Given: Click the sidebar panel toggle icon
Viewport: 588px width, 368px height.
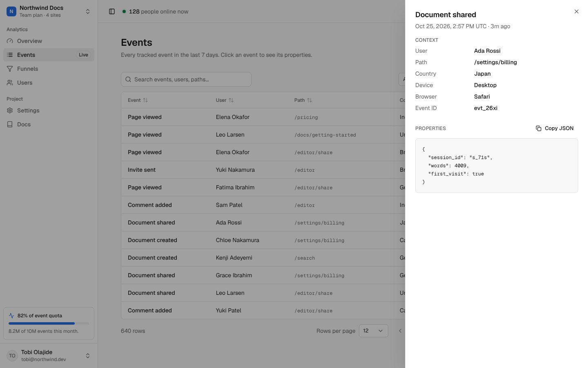Looking at the screenshot, I should 112,11.
